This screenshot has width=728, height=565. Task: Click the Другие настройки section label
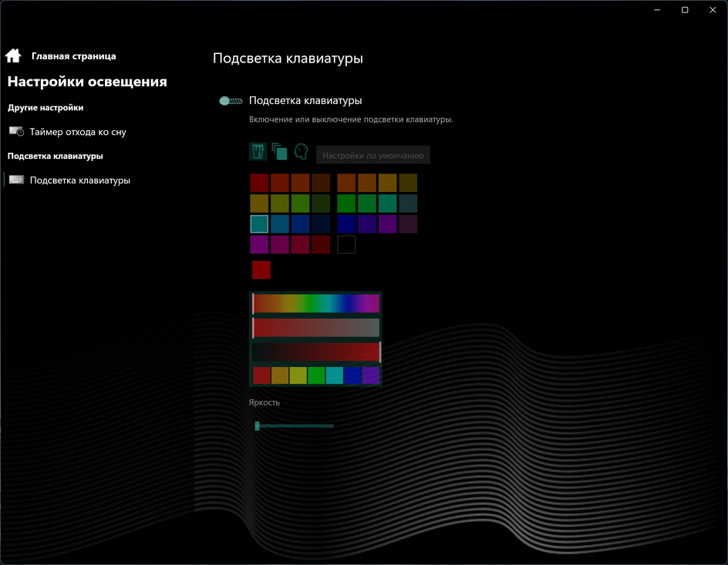tap(45, 108)
